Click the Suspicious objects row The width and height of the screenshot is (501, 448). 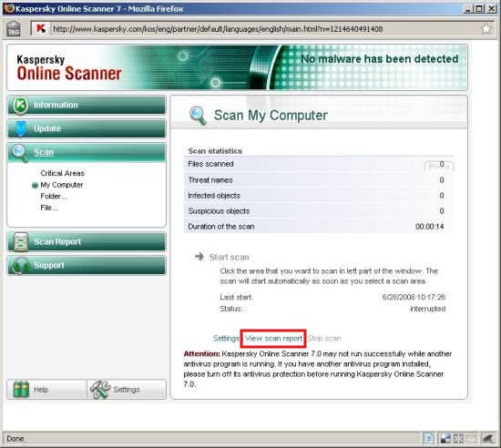click(x=319, y=211)
